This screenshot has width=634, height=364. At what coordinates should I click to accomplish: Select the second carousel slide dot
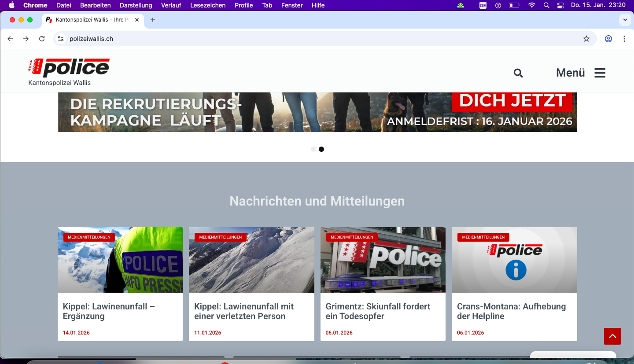click(321, 149)
